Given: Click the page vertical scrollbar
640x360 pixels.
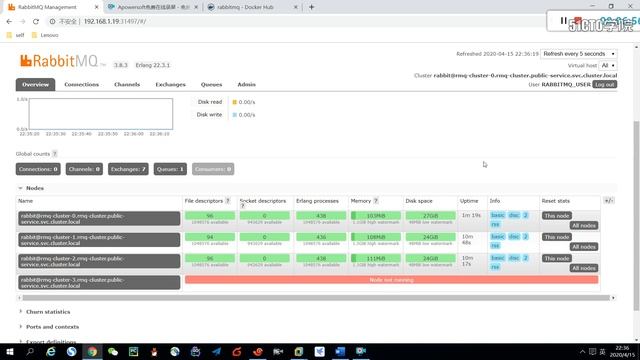Looking at the screenshot, I should [636, 216].
